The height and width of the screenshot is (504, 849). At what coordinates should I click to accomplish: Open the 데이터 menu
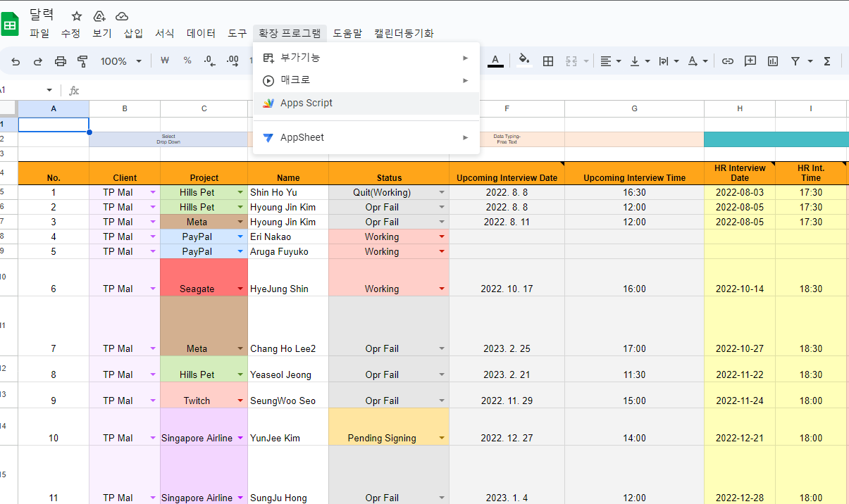202,33
